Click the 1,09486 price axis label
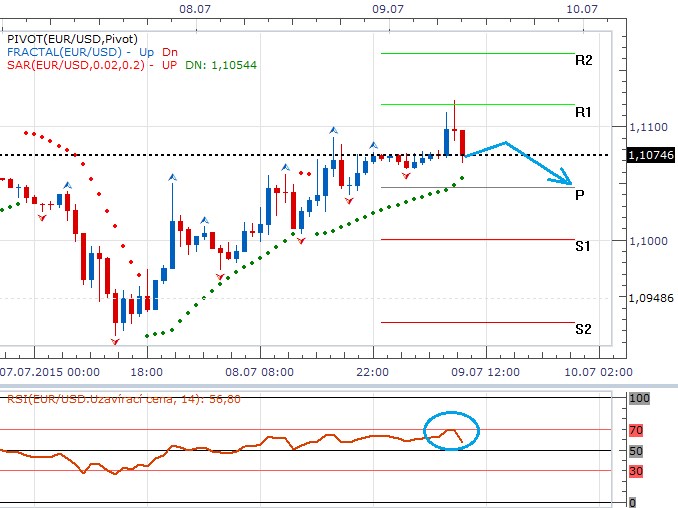The height and width of the screenshot is (508, 678). 651,298
